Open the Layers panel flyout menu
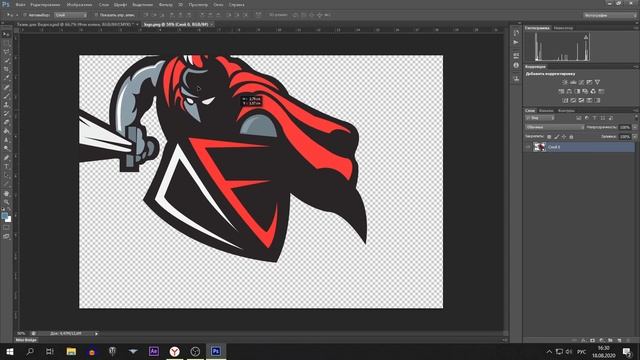 tap(636, 111)
